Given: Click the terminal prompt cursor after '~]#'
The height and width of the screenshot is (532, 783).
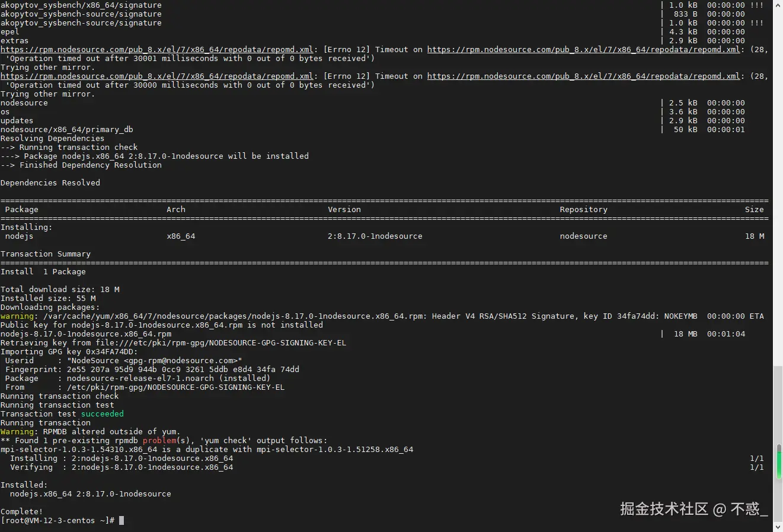Looking at the screenshot, I should click(x=122, y=521).
